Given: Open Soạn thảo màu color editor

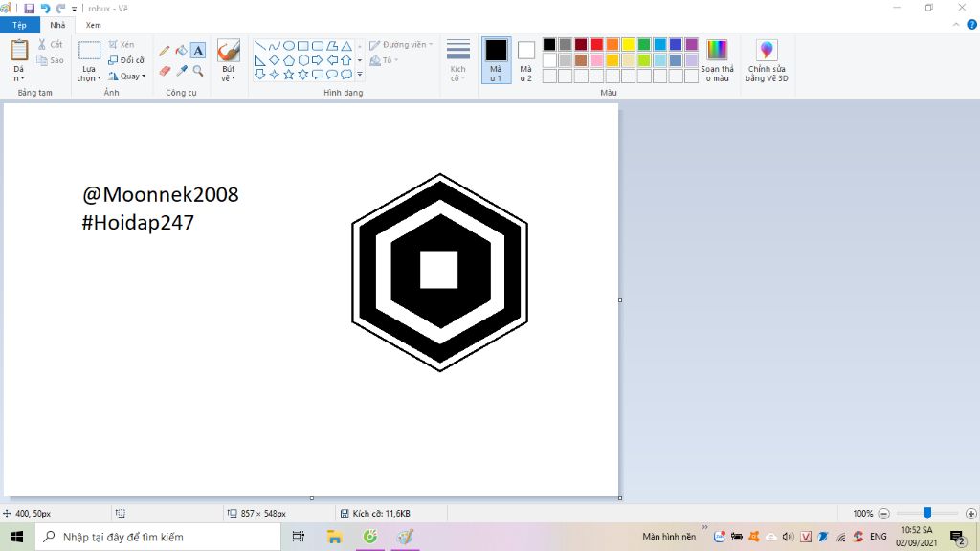Looking at the screenshot, I should click(x=717, y=60).
